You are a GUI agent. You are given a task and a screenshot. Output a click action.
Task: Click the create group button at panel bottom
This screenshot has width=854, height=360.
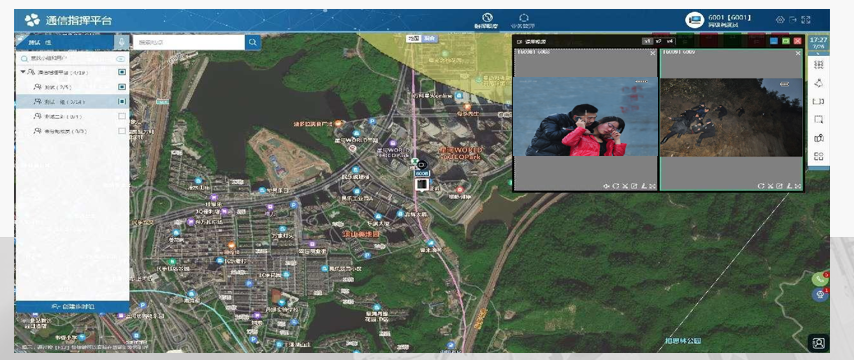[72, 307]
